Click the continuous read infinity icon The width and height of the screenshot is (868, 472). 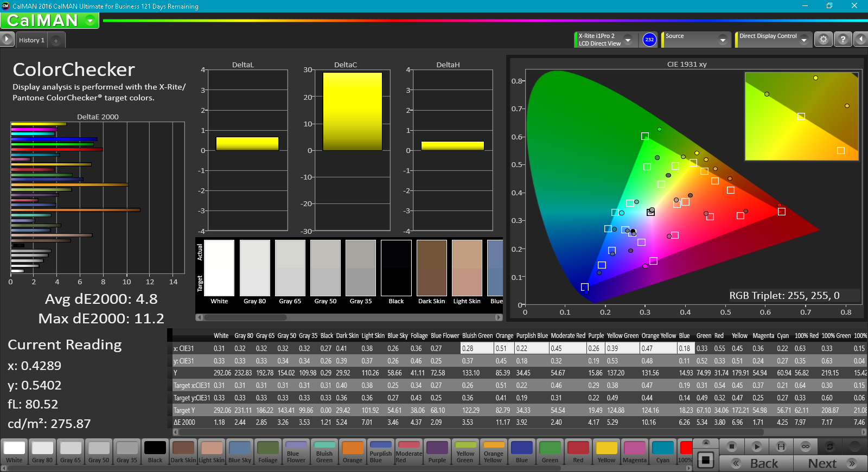pyautogui.click(x=806, y=447)
